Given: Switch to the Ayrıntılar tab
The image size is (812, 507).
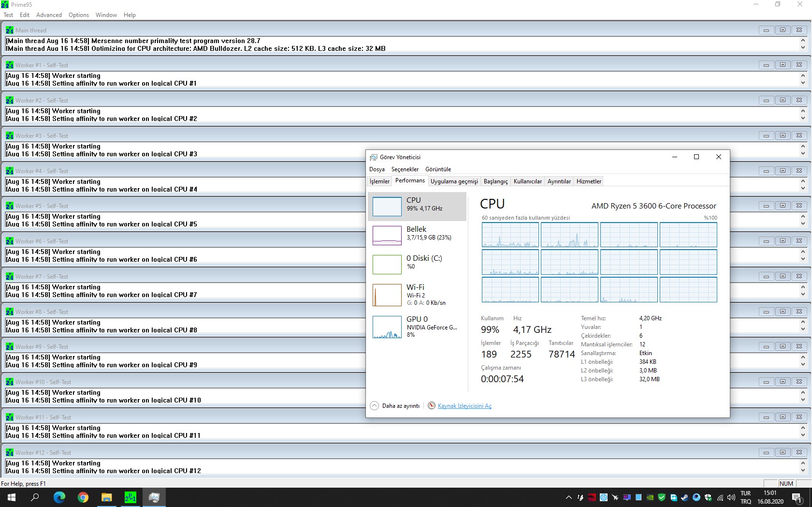Looking at the screenshot, I should pos(559,181).
